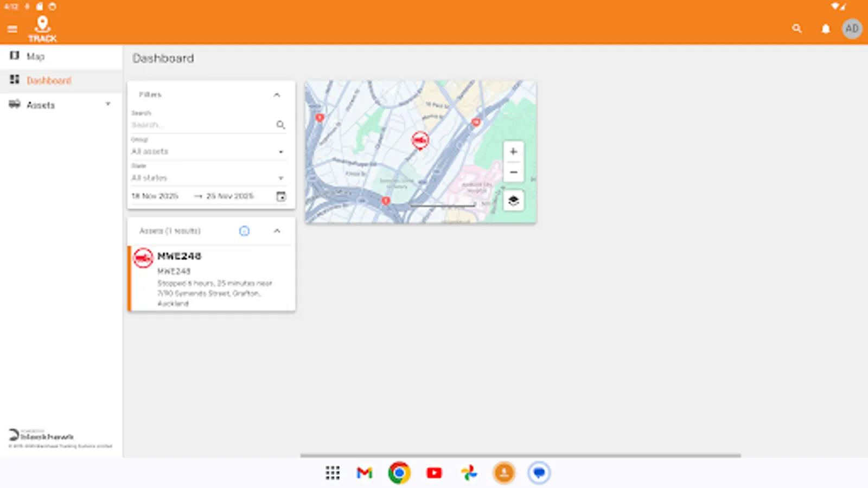Open the Track app icon in the taskbar
This screenshot has height=488, width=868.
(x=503, y=473)
